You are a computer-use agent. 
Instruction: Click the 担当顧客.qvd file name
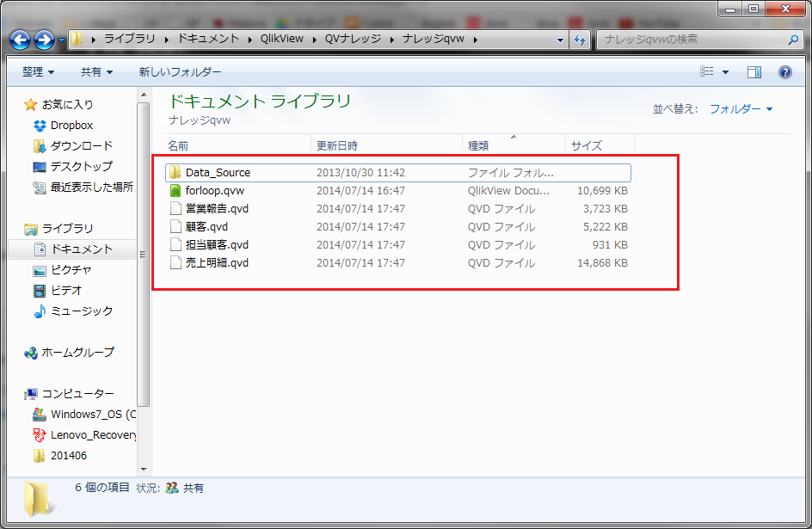217,245
